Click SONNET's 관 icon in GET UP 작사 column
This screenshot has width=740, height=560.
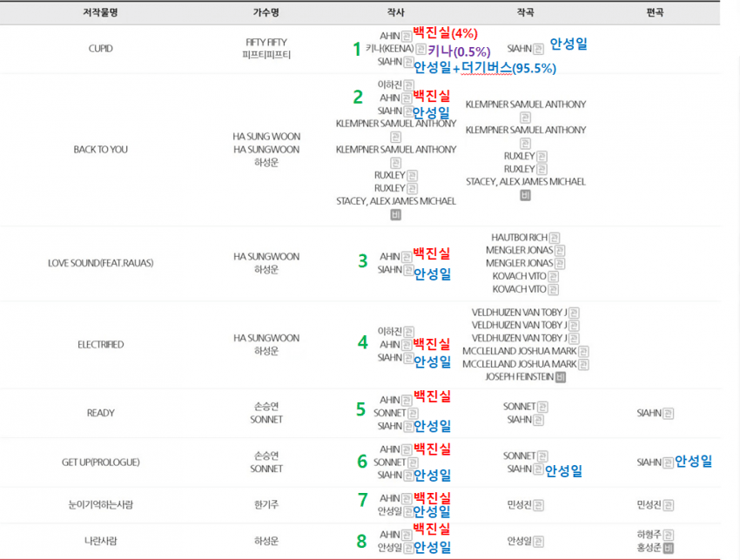click(413, 462)
